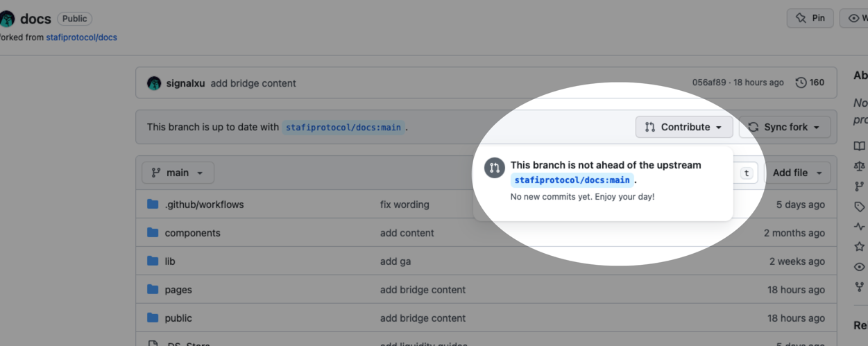The width and height of the screenshot is (868, 346).
Task: Open the forked-from stafiprotocol/docs link
Action: 81,37
